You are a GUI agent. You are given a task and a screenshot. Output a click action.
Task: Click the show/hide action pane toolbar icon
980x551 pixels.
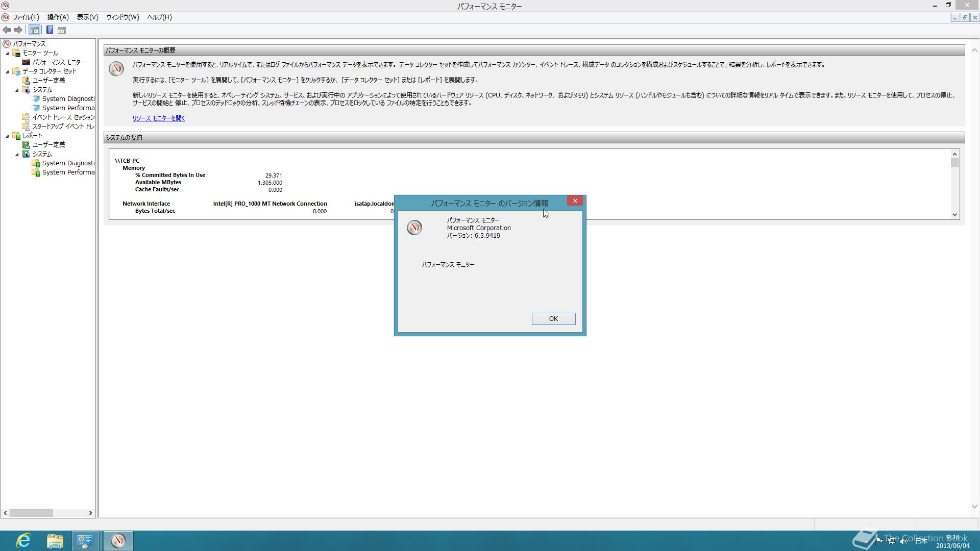tap(62, 30)
